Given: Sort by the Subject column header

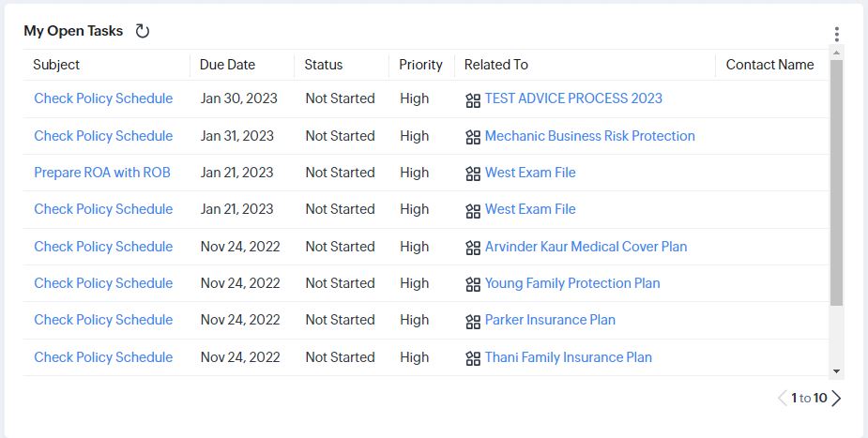Looking at the screenshot, I should (x=56, y=65).
